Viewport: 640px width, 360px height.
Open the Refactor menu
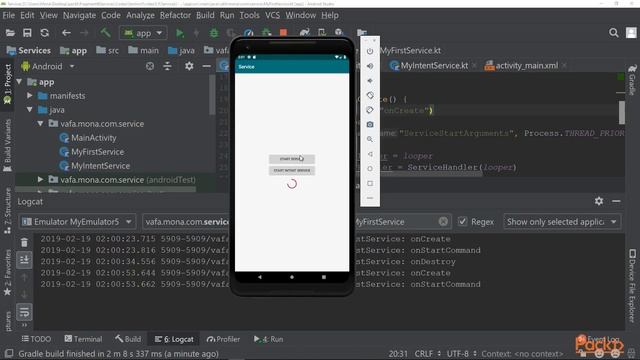coord(175,15)
